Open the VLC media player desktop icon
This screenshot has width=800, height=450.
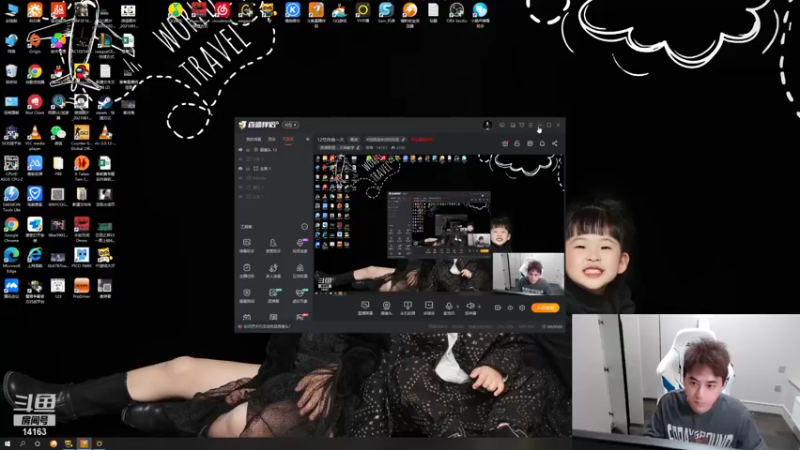(35, 138)
